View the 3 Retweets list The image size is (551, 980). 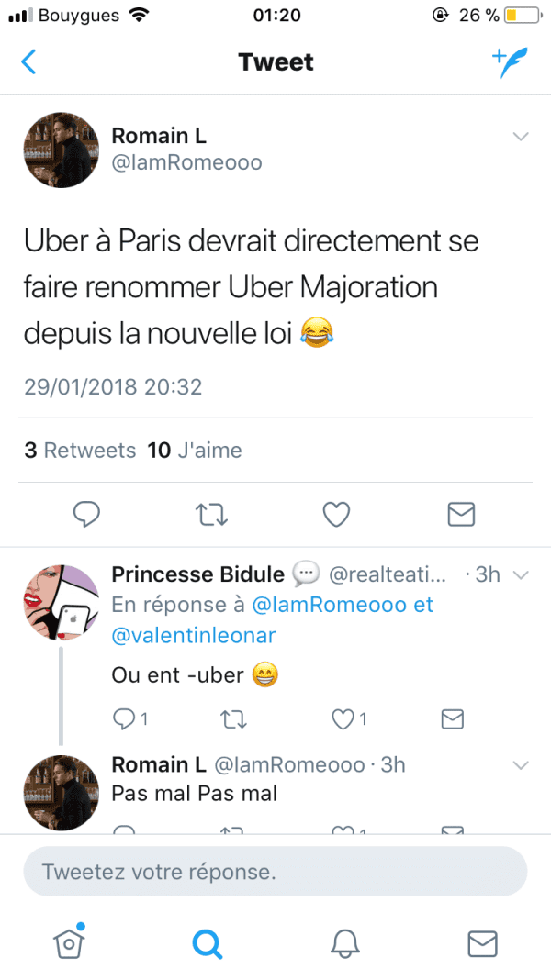(80, 450)
